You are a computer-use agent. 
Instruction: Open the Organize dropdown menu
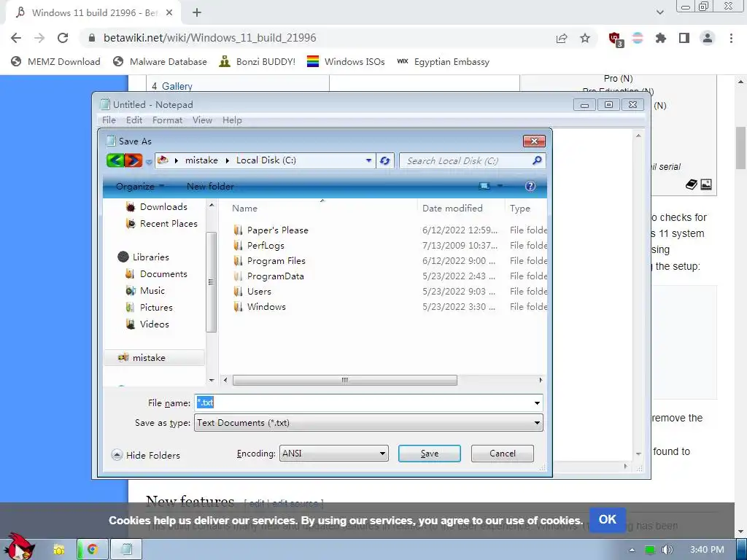(139, 186)
